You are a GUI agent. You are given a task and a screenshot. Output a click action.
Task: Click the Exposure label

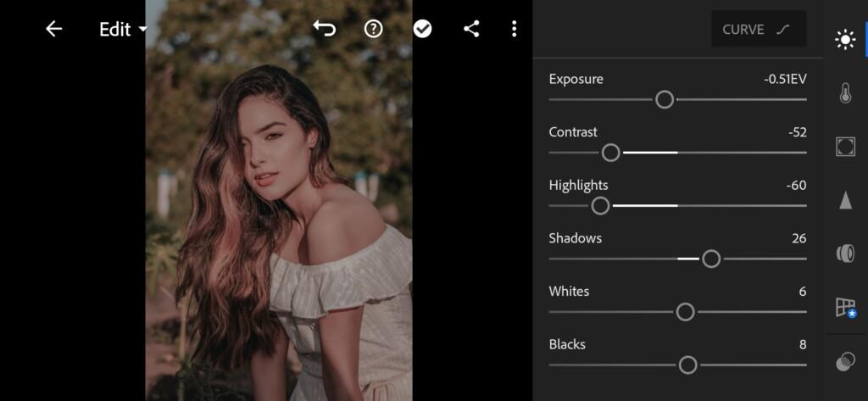point(576,79)
